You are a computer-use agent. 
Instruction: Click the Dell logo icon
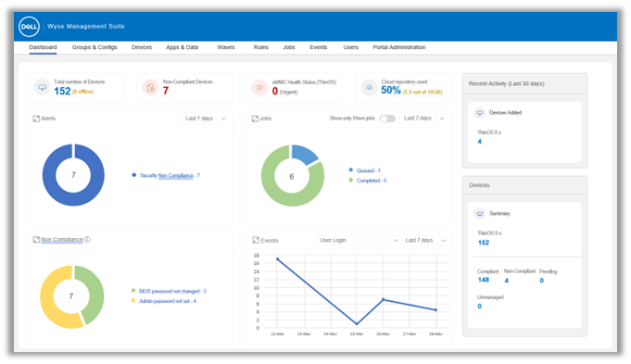click(x=29, y=27)
